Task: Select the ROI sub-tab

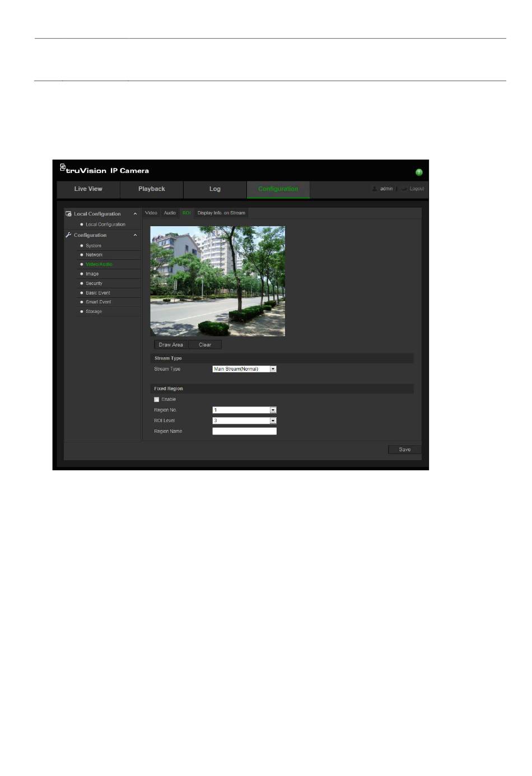Action: tap(186, 213)
